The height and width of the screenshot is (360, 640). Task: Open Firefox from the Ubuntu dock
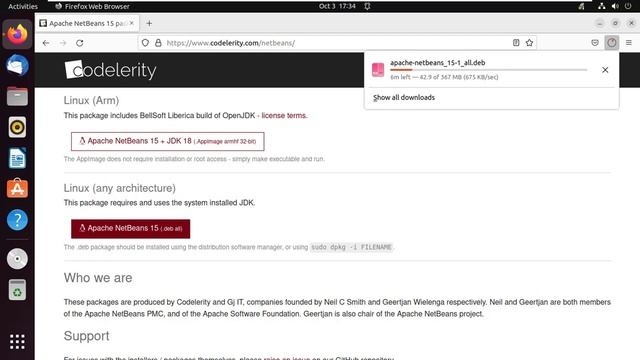click(x=17, y=34)
